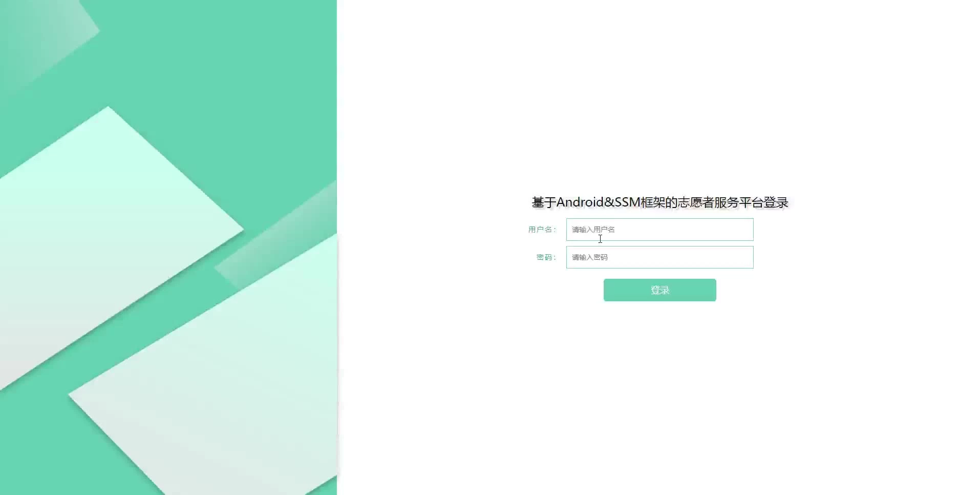Screen dimensions: 980x495
Task: Click the green decorative banner image
Action: tap(168, 247)
